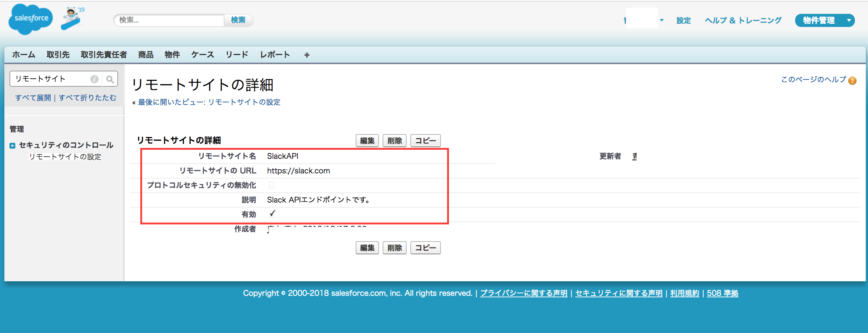The height and width of the screenshot is (333, 868).
Task: Click the 検索 button in header
Action: point(238,20)
